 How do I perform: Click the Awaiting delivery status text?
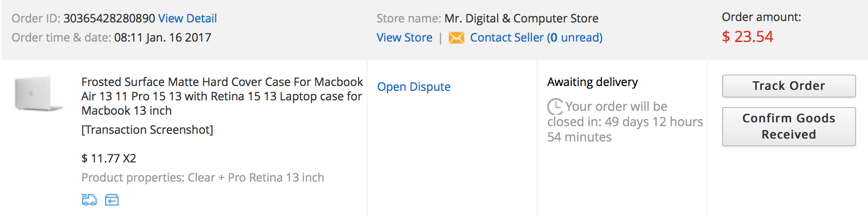[592, 82]
